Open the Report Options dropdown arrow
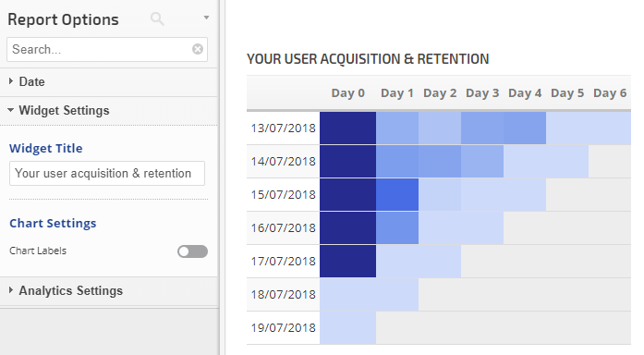This screenshot has width=644, height=355. [206, 18]
